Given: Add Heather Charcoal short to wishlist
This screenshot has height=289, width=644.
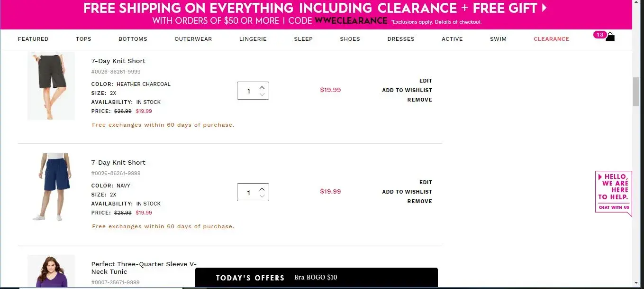Looking at the screenshot, I should [x=407, y=90].
